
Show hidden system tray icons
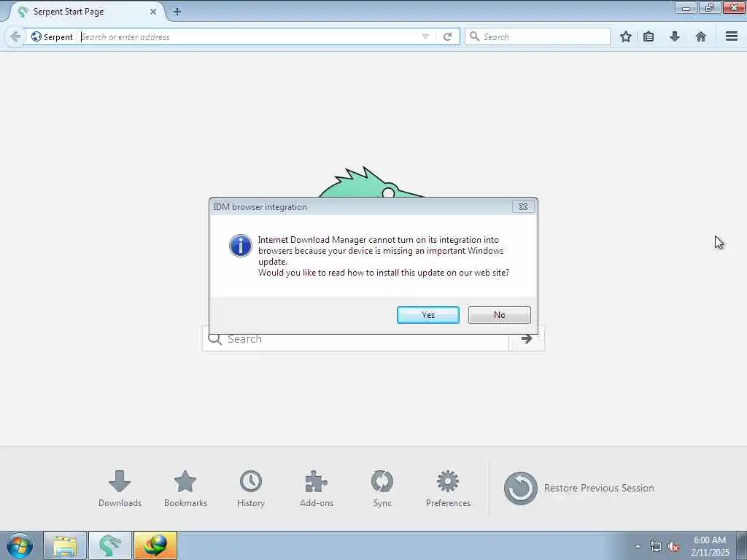pos(638,546)
